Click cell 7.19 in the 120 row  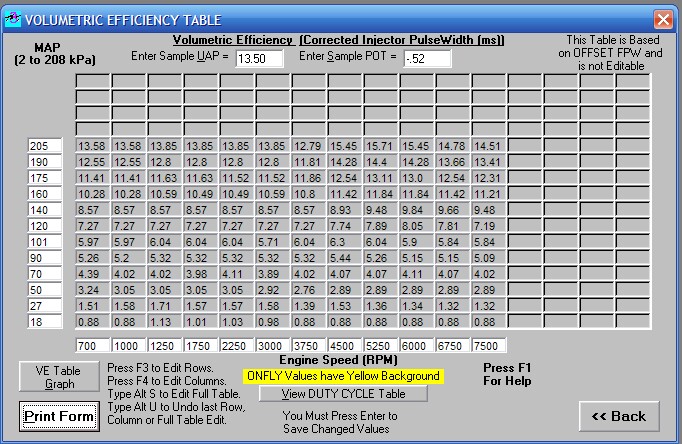(489, 226)
